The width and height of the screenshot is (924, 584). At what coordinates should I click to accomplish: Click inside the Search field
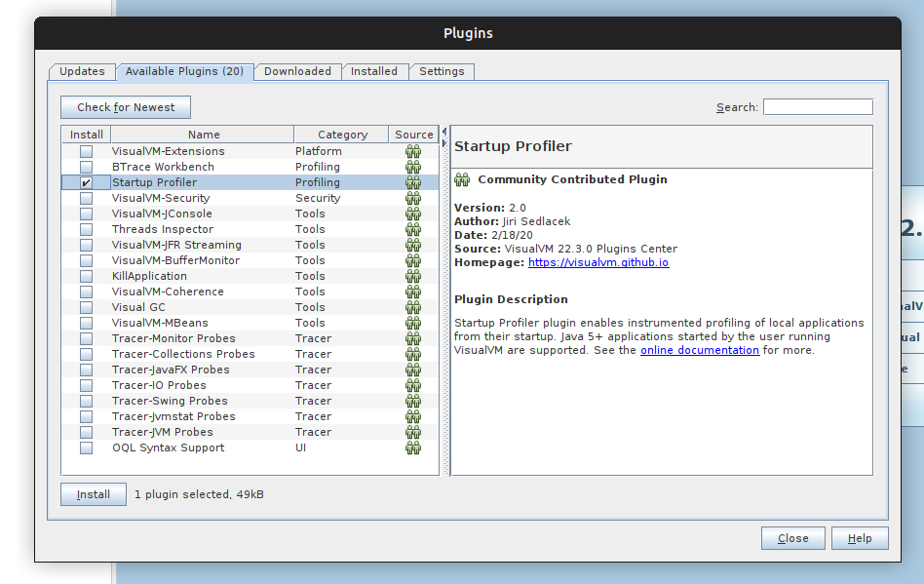817,106
